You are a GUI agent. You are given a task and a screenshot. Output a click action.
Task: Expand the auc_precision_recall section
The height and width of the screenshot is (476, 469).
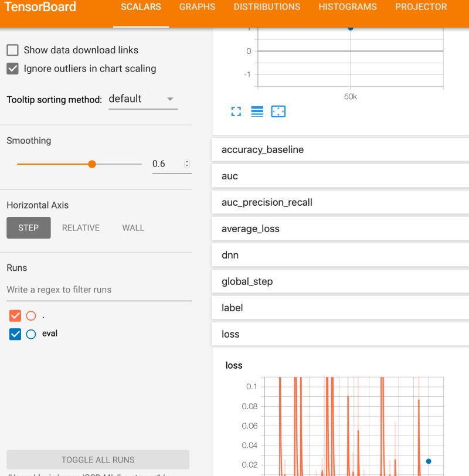[x=340, y=202]
